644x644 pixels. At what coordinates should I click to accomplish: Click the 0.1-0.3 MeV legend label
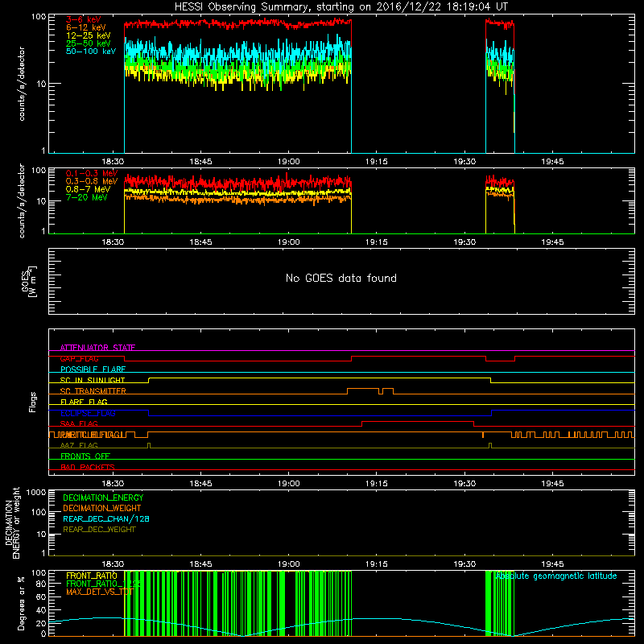tap(92, 173)
